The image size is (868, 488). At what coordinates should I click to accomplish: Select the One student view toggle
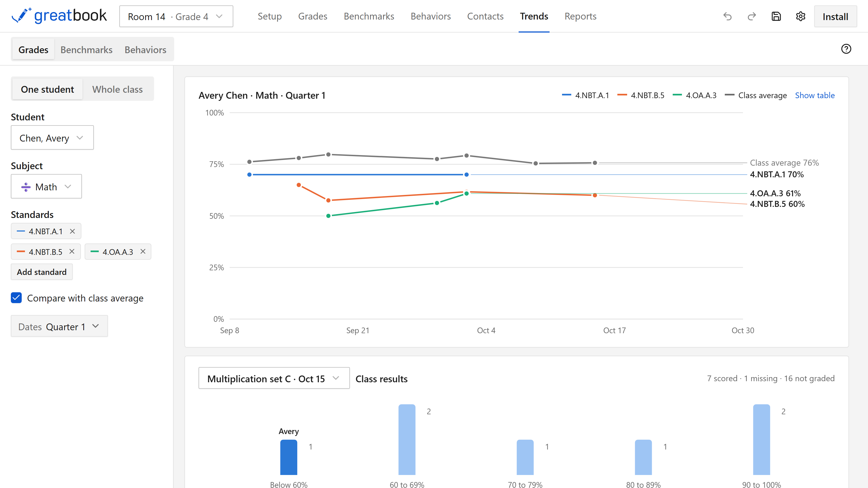tap(47, 89)
